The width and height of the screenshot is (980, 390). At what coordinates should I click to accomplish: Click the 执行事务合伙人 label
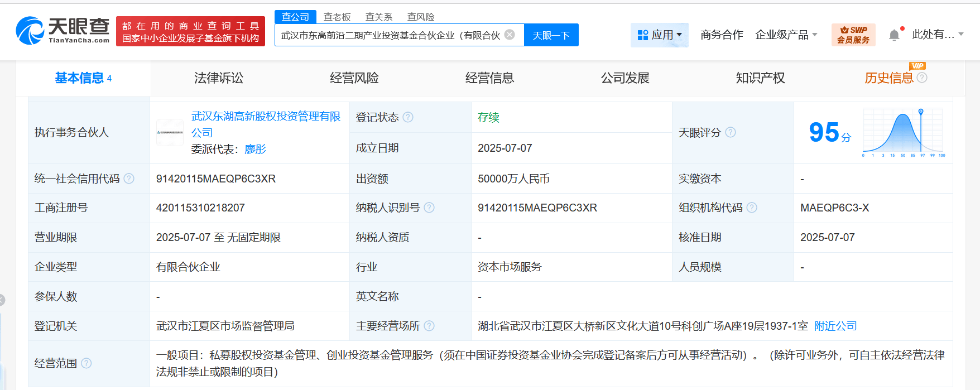tap(71, 132)
